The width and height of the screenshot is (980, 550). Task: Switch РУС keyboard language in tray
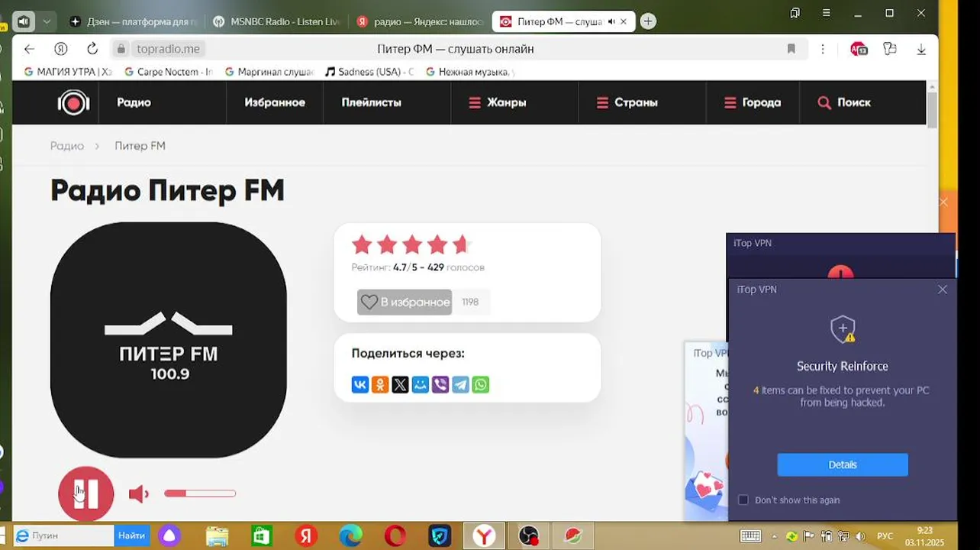[885, 536]
